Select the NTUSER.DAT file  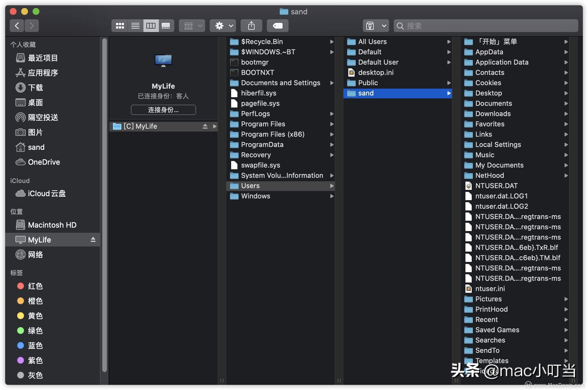515,186
